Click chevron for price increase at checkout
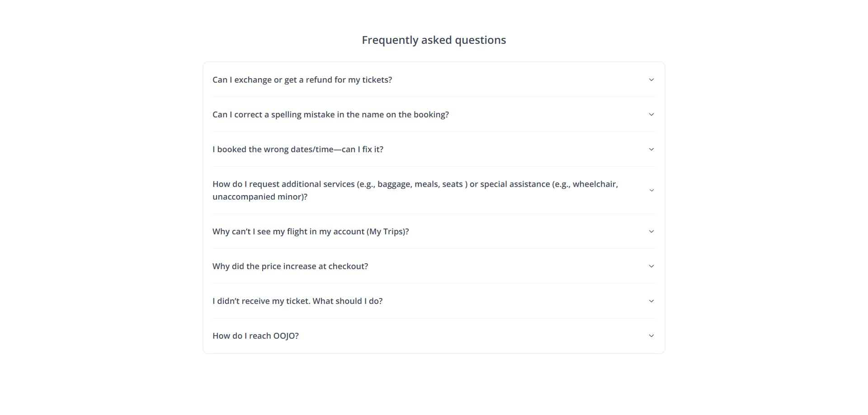 point(651,266)
